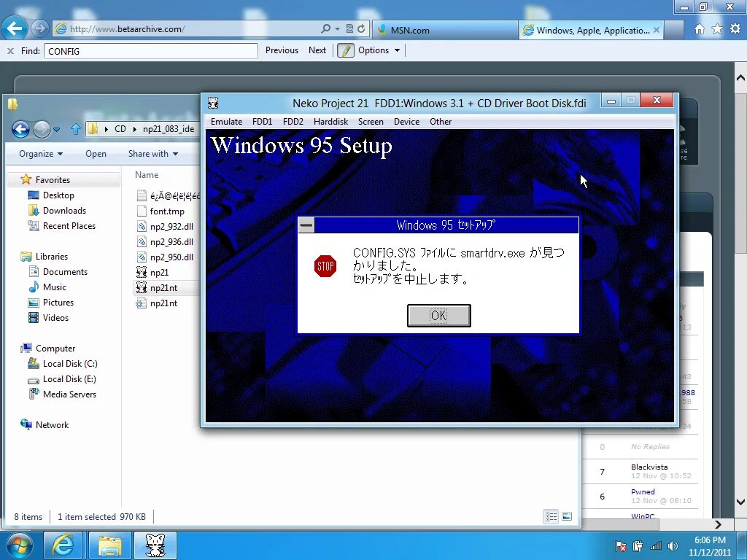Open the Emulate menu in Neko Project 21
This screenshot has width=747, height=560.
pyautogui.click(x=226, y=122)
